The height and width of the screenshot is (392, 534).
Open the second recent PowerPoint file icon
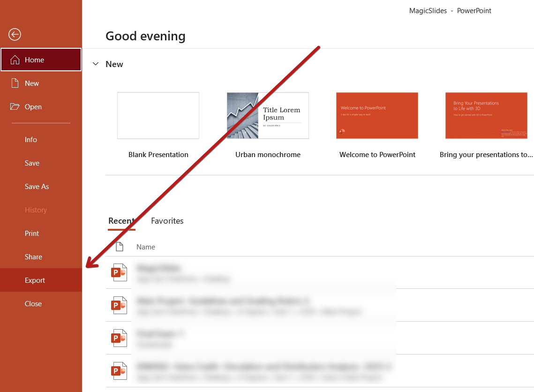pyautogui.click(x=119, y=305)
